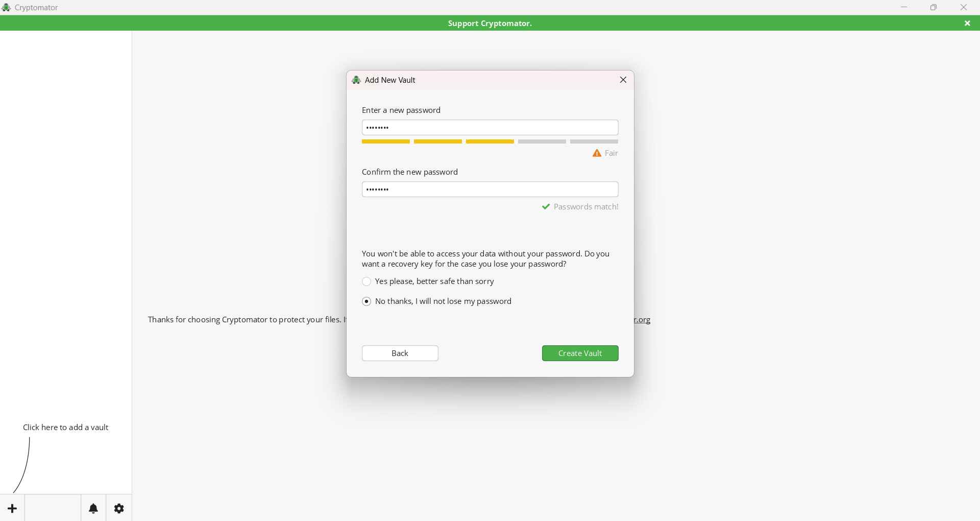Dismiss the green support banner
The height and width of the screenshot is (521, 980).
pyautogui.click(x=967, y=23)
